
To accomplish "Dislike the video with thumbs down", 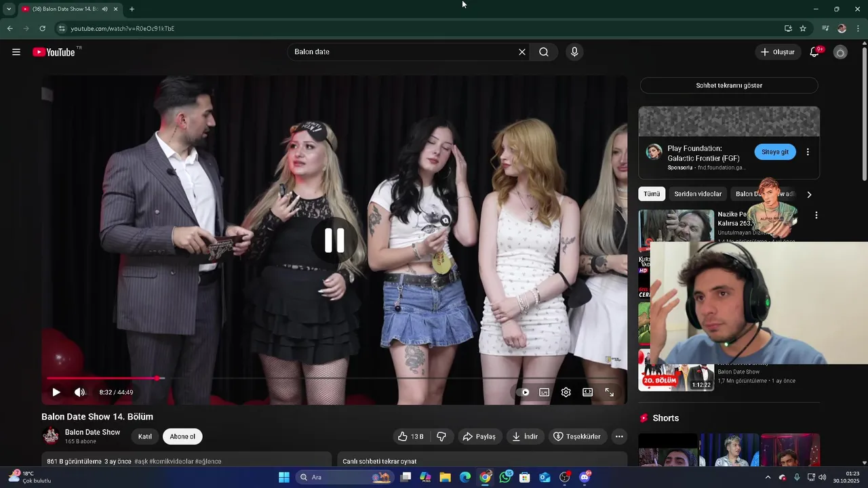I will 441,436.
